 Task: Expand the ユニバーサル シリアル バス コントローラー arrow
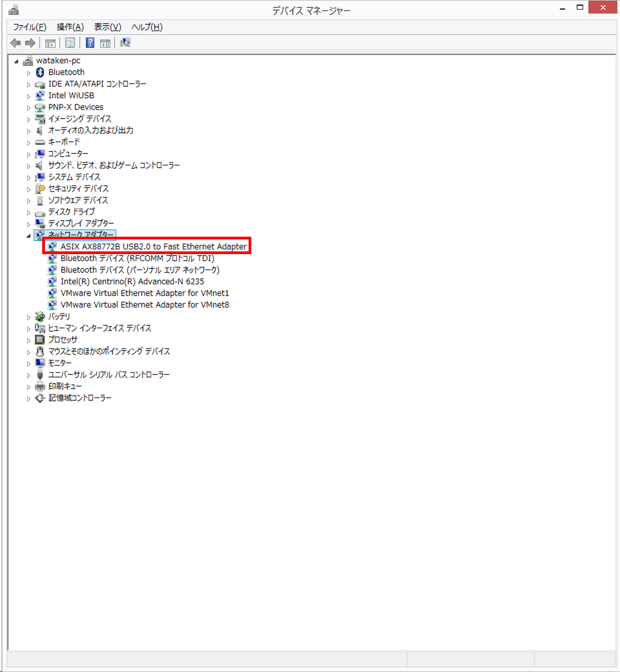[28, 375]
